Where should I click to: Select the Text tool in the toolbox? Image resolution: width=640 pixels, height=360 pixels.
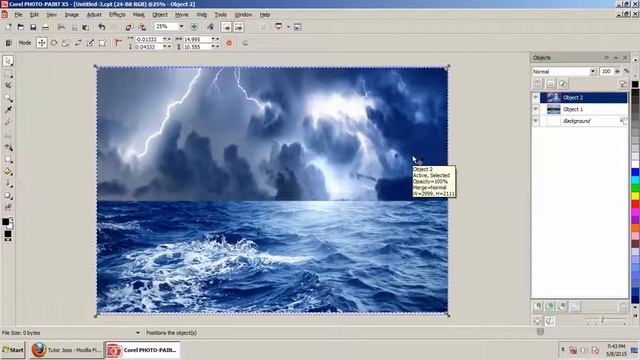(8, 135)
